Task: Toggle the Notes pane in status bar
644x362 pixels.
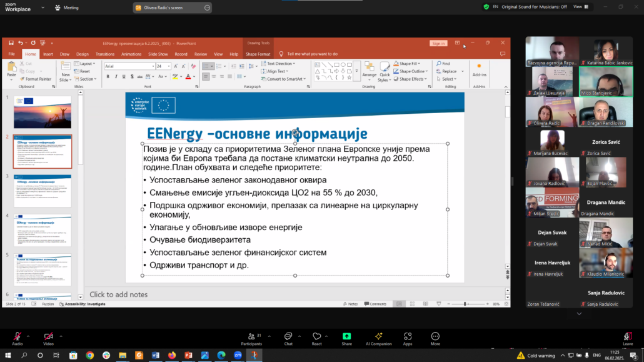Action: (350, 304)
